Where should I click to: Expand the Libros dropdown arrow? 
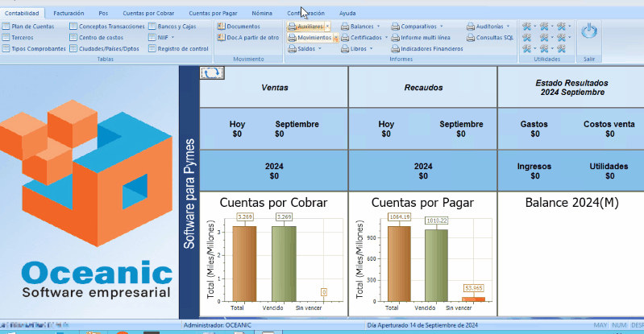pos(371,48)
